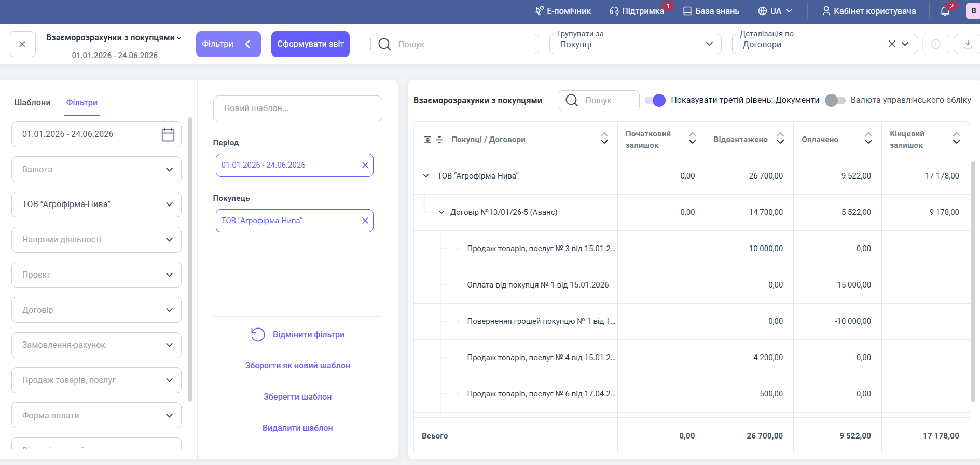Open the Е-помічник assistant

[563, 11]
